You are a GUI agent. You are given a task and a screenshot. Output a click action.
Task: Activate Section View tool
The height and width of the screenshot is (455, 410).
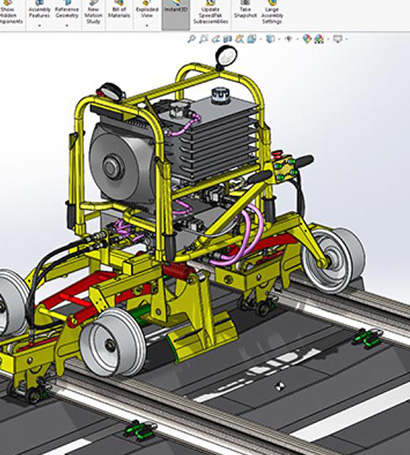(x=227, y=39)
